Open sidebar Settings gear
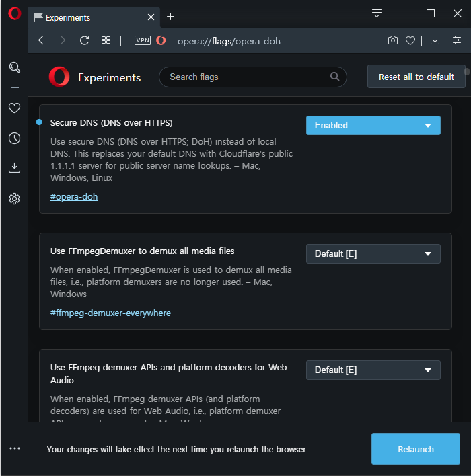Image resolution: width=471 pixels, height=476 pixels. pos(14,199)
